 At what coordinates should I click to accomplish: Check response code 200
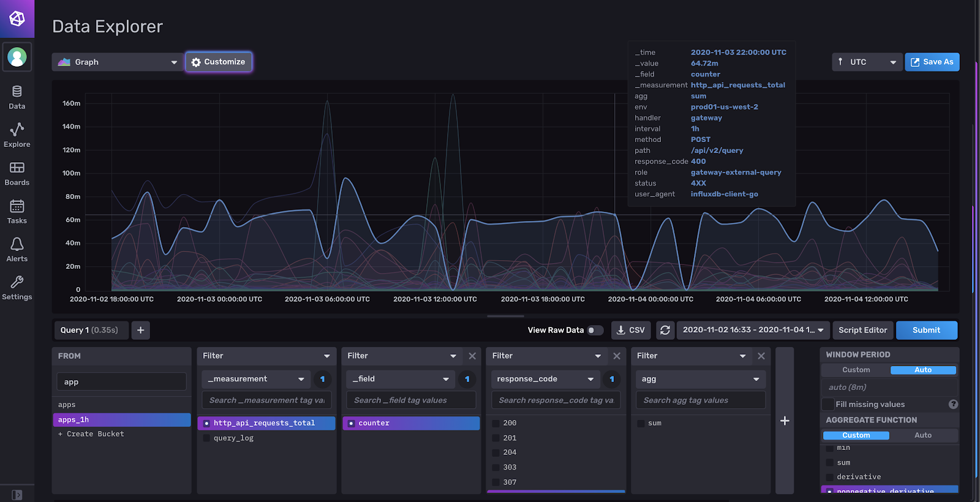coord(496,423)
